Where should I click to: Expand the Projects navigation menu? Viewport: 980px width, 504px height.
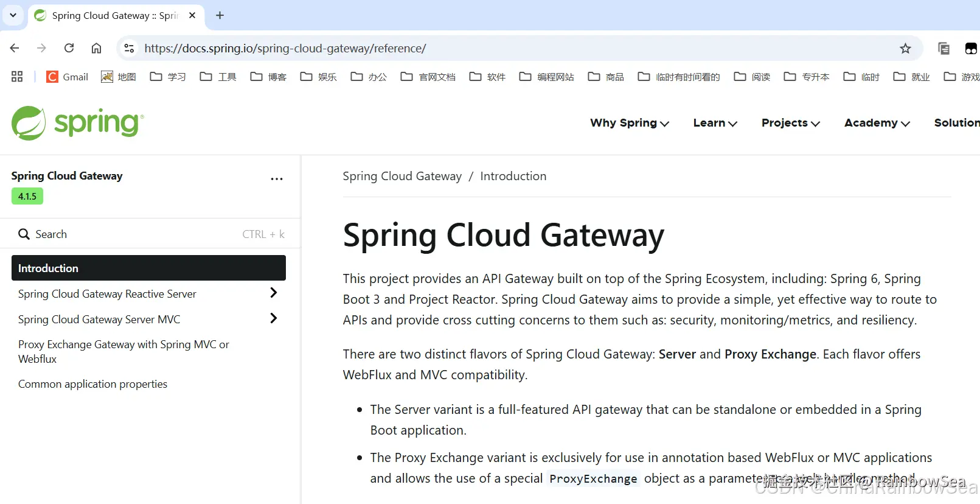point(791,123)
